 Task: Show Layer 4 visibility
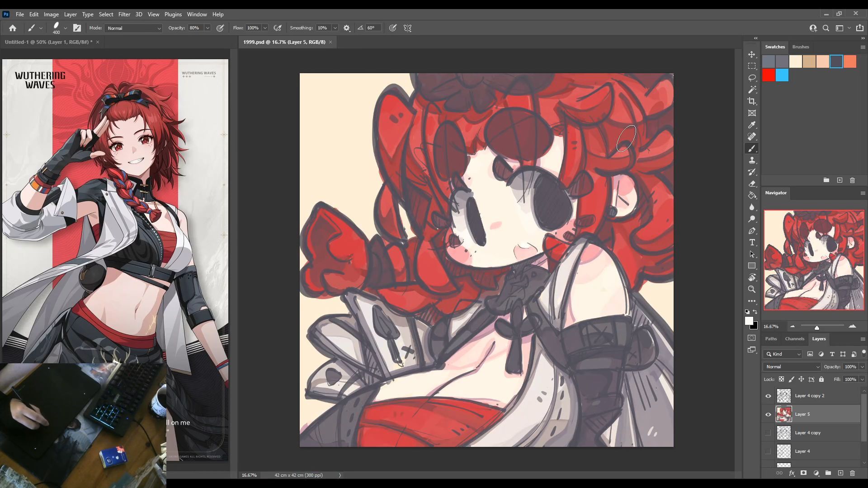click(x=768, y=451)
